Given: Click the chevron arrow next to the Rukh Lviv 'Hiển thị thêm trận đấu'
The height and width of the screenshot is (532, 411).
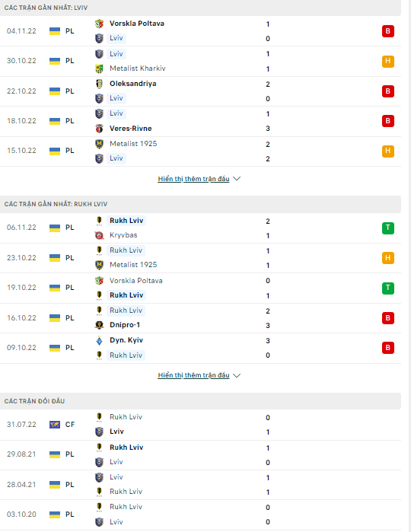Looking at the screenshot, I should 237,375.
